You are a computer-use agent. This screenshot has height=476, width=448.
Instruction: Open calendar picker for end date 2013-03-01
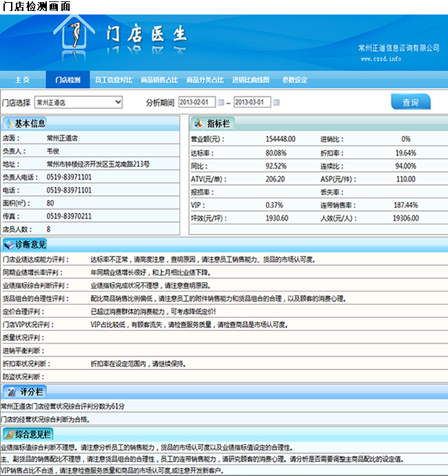coord(276,103)
